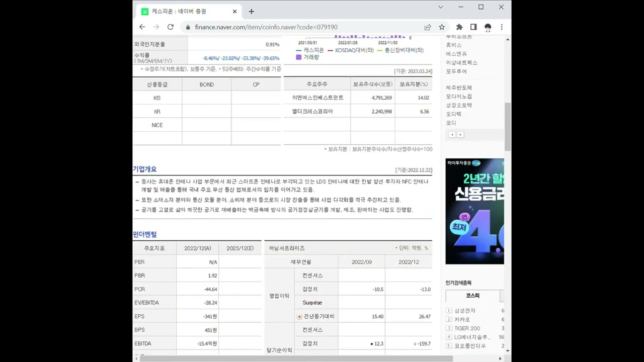The height and width of the screenshot is (362, 644).
Task: Maximize the Chrome browser window
Action: pyautogui.click(x=481, y=7)
